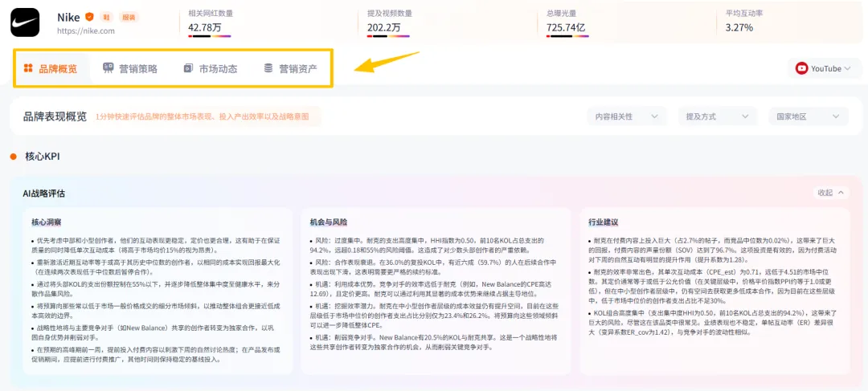Click the orange verified shield badge beside Nike

89,17
